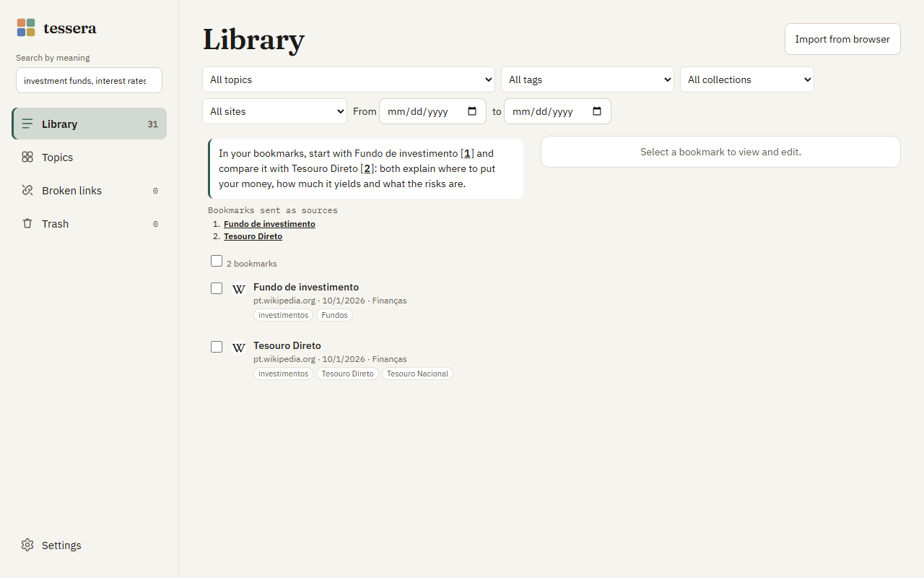
Task: Click the Search by meaning input field
Action: pos(89,80)
